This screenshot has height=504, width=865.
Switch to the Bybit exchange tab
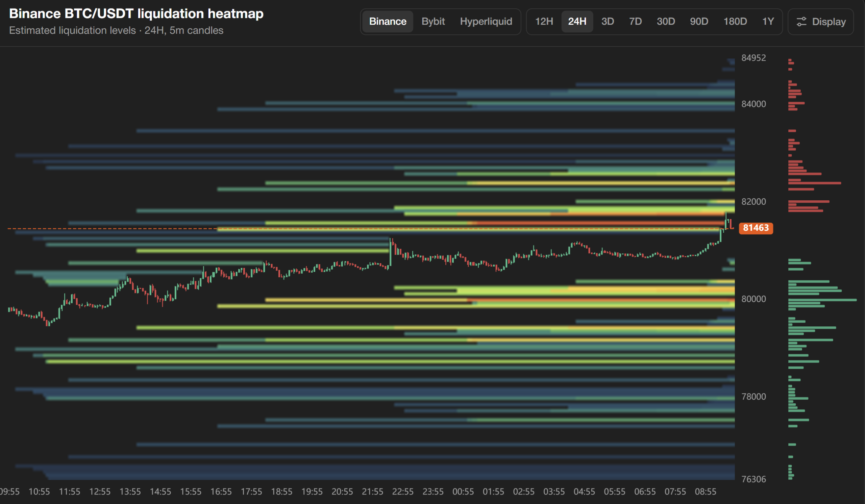(x=433, y=21)
